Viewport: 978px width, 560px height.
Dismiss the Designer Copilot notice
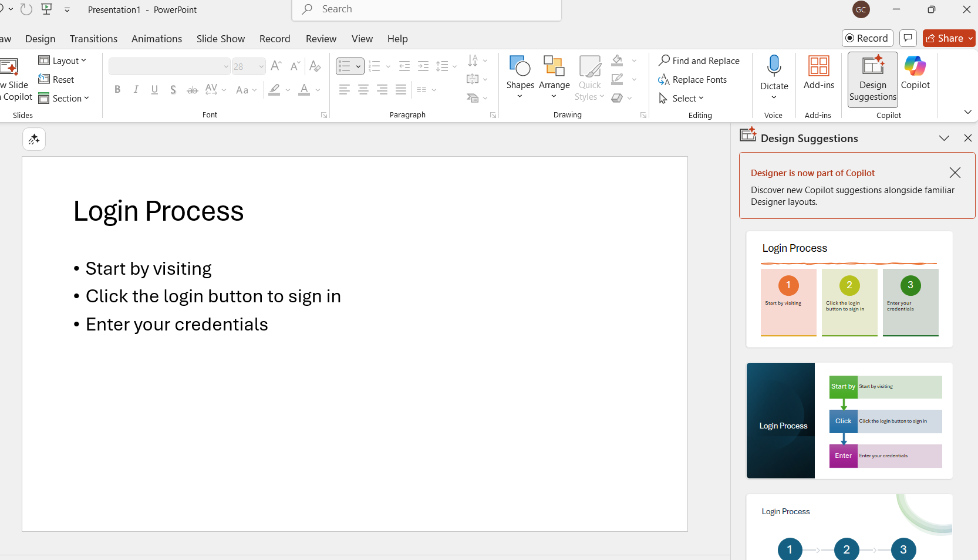pos(955,173)
